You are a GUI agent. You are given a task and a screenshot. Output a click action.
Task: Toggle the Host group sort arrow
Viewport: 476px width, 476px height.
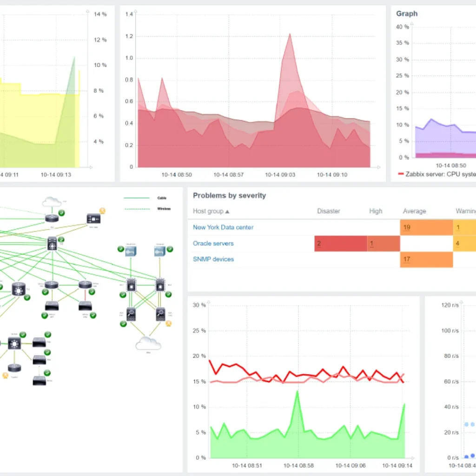coord(227,212)
